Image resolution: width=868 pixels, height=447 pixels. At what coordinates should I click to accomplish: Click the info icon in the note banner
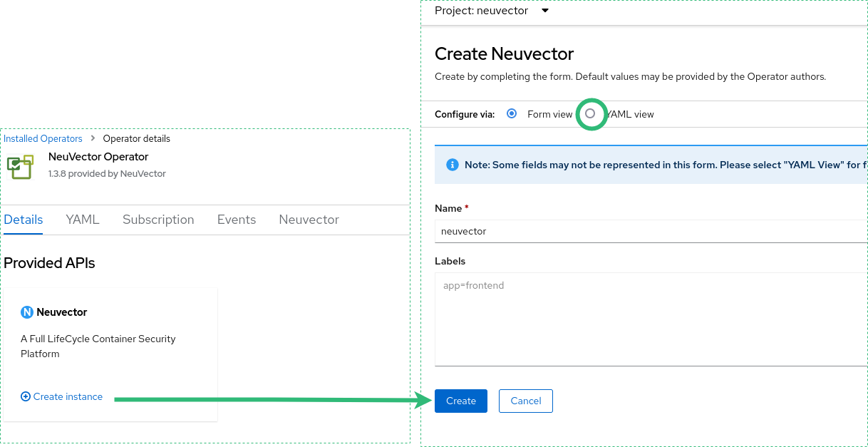click(x=452, y=165)
